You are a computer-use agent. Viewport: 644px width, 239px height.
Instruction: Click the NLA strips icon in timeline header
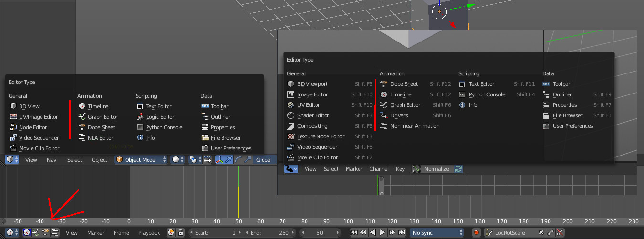(x=55, y=232)
